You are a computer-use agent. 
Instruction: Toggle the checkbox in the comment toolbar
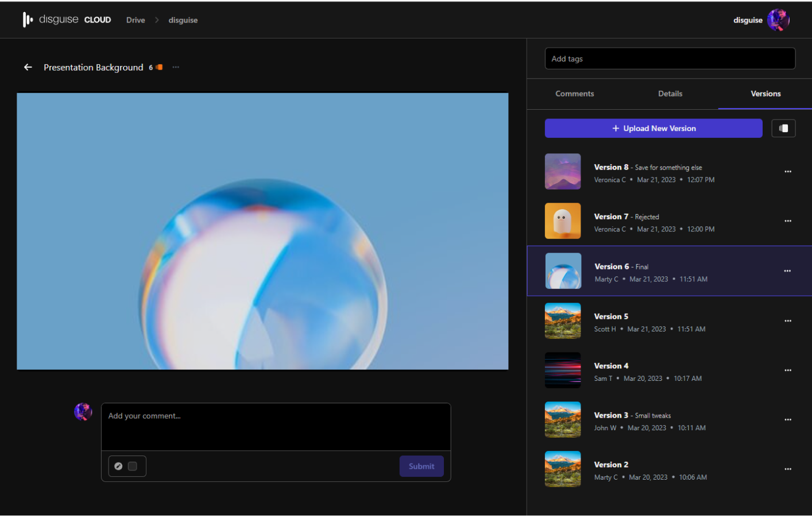tap(134, 466)
